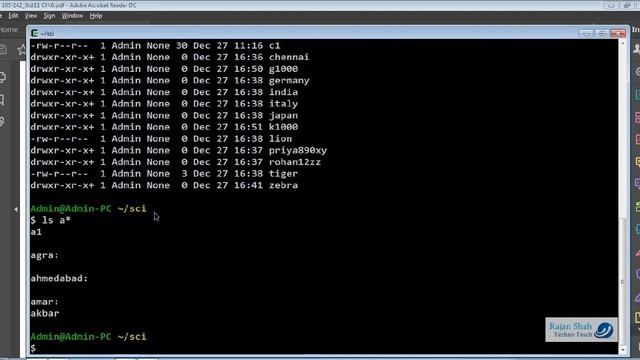Click the 'amar:' output line
Viewport: 640px width, 360px height.
[44, 302]
